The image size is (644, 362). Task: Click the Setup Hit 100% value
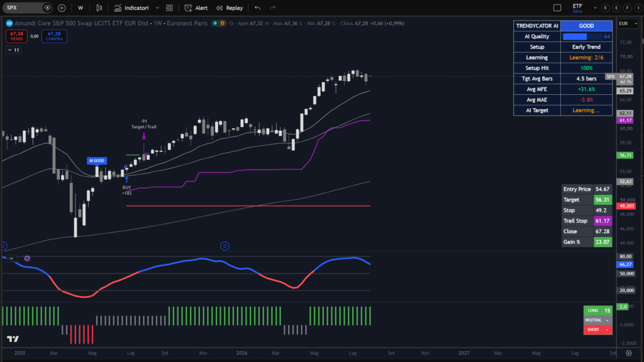coord(586,68)
